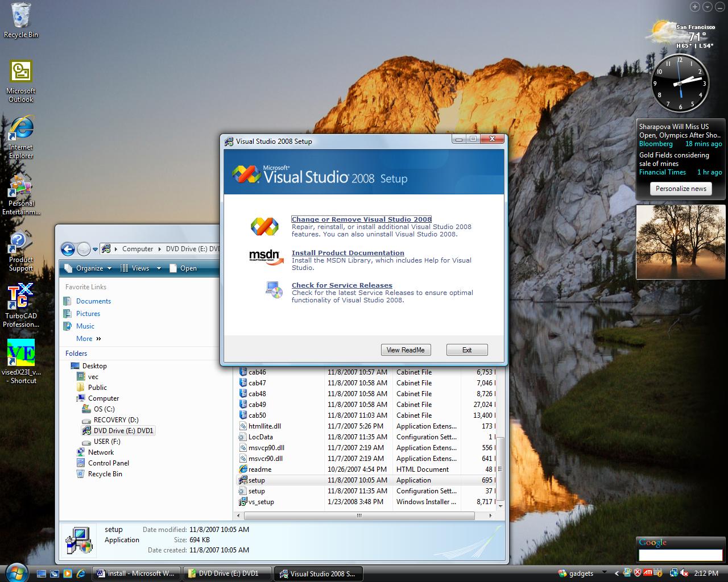Click the ATI tray icon

coord(647,573)
